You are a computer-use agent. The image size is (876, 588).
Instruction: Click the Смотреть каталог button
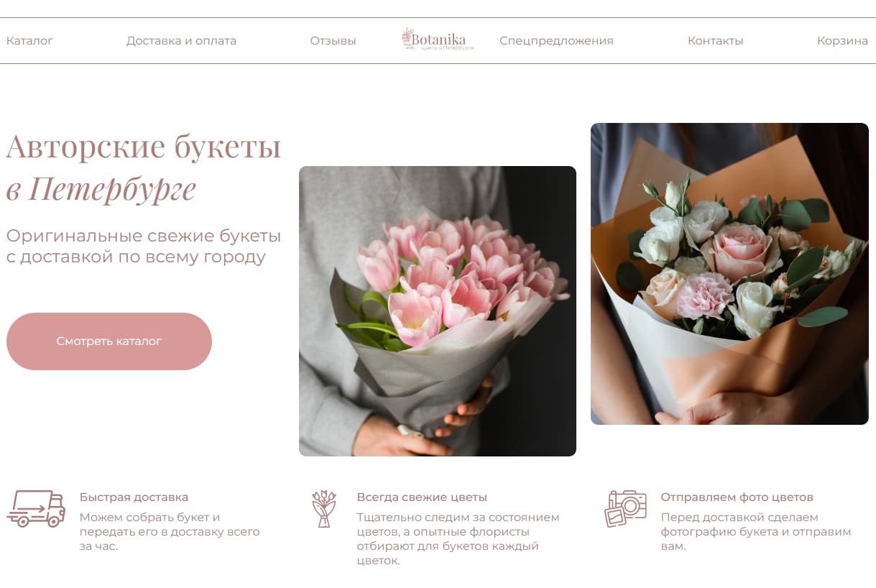pos(109,341)
